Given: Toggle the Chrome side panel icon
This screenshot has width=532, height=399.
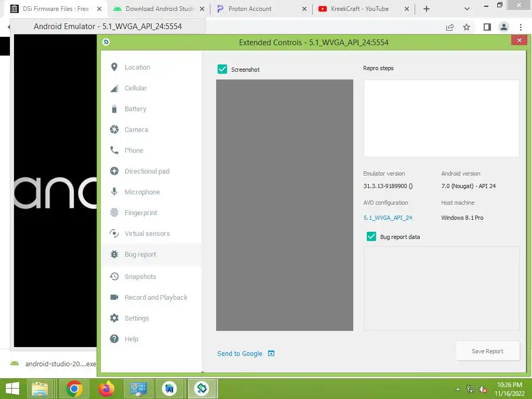Looking at the screenshot, I should 487,27.
